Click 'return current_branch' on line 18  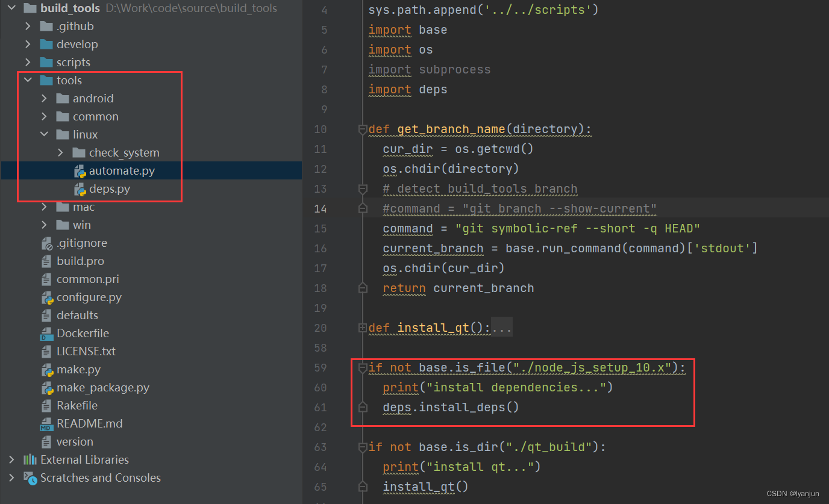(458, 288)
